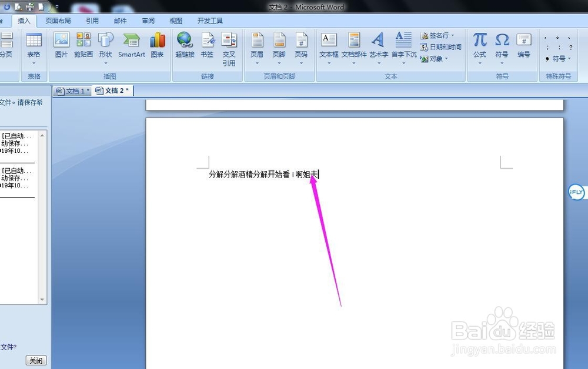Insert the colon ： special symbol
This screenshot has width=588, height=369.
559,48
